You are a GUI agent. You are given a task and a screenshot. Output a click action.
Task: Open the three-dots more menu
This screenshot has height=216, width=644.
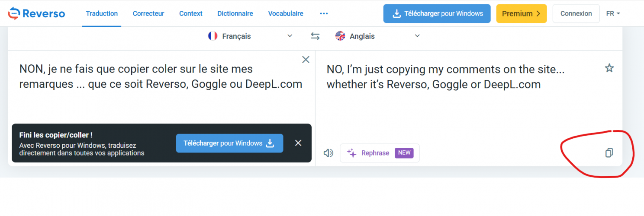(x=324, y=13)
